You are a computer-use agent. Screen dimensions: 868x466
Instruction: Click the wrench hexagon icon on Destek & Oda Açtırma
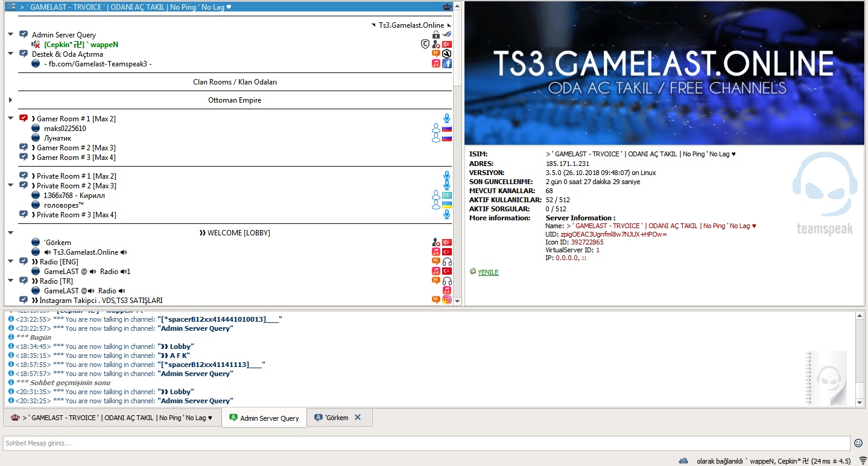click(x=447, y=54)
